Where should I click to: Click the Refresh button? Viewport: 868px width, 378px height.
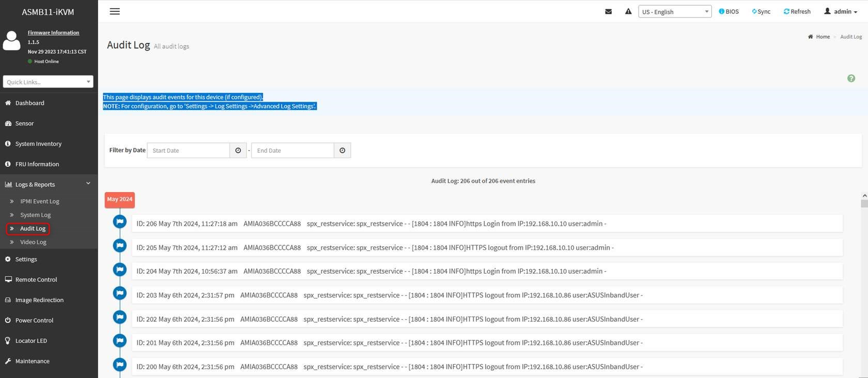coord(797,11)
